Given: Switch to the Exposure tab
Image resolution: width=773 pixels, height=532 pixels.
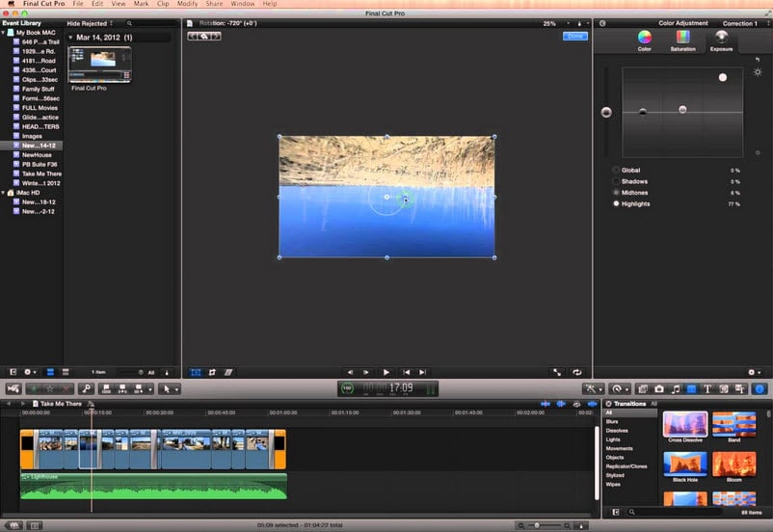Looking at the screenshot, I should coord(721,40).
